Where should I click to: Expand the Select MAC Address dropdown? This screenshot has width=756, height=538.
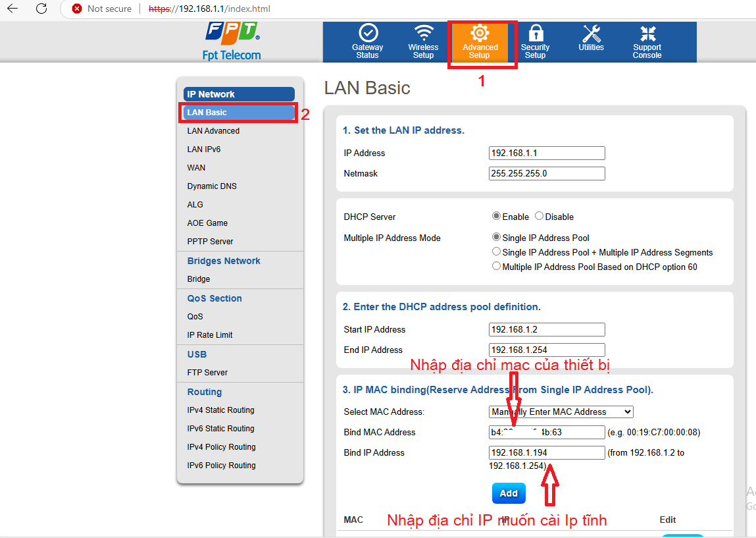pos(561,412)
